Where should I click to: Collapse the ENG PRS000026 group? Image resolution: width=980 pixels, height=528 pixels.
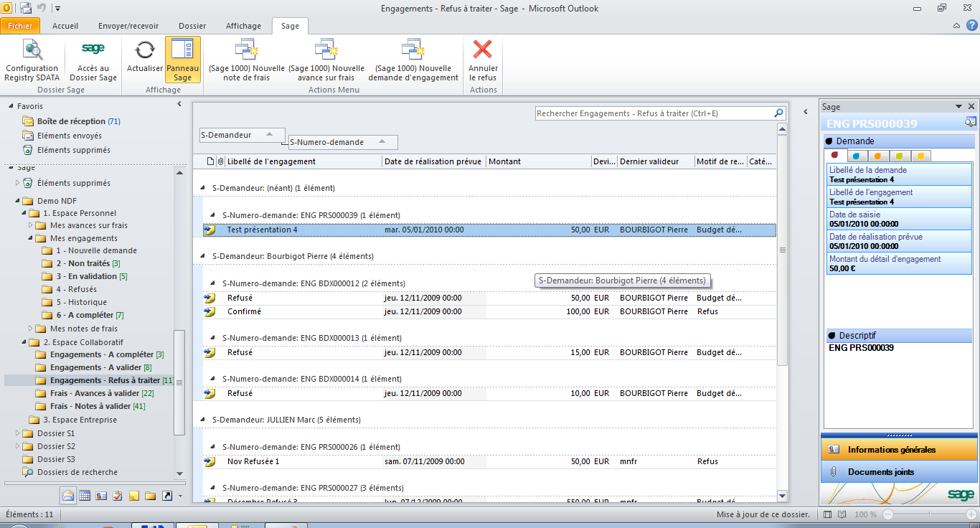(213, 447)
